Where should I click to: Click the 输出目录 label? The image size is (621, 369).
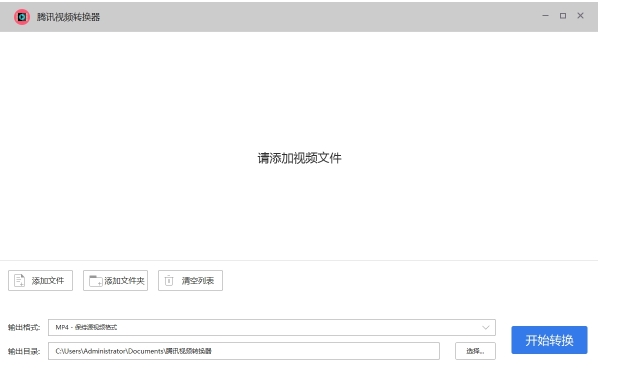(24, 351)
